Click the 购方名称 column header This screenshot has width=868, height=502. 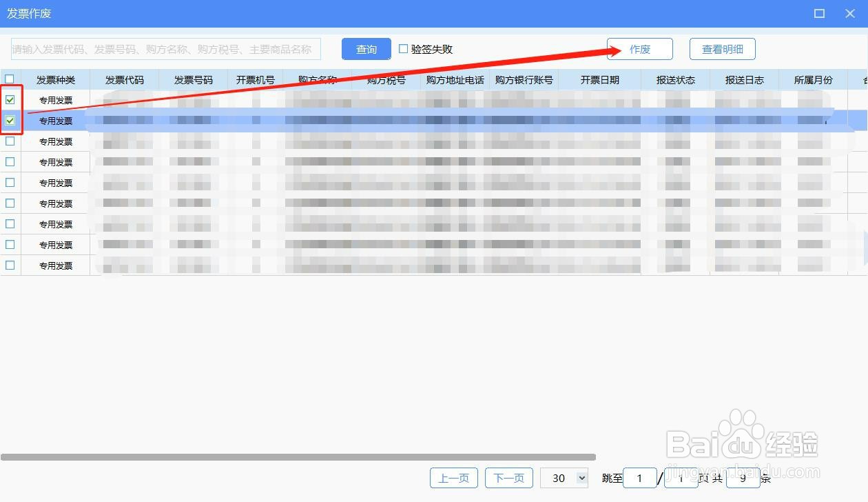[317, 79]
